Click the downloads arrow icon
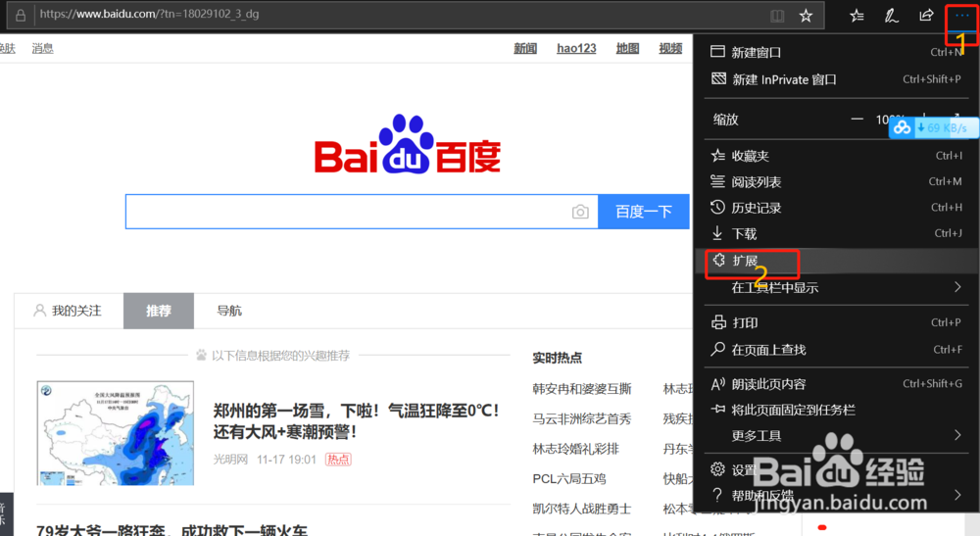 [717, 233]
